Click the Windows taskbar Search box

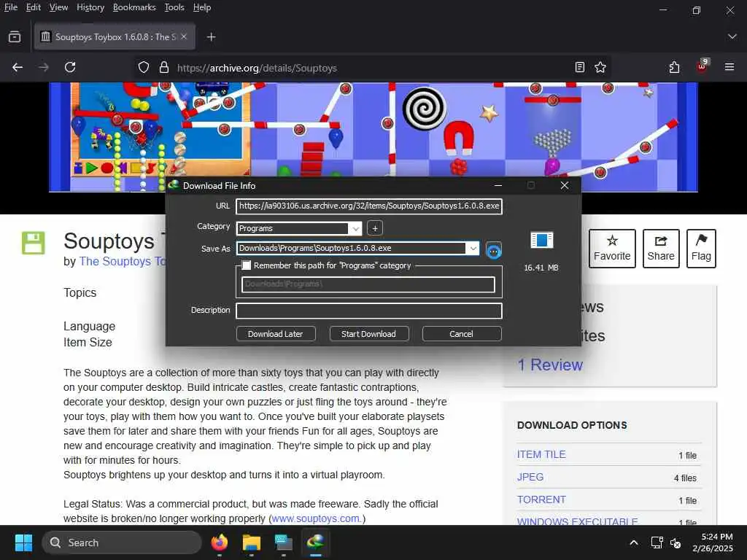click(122, 542)
